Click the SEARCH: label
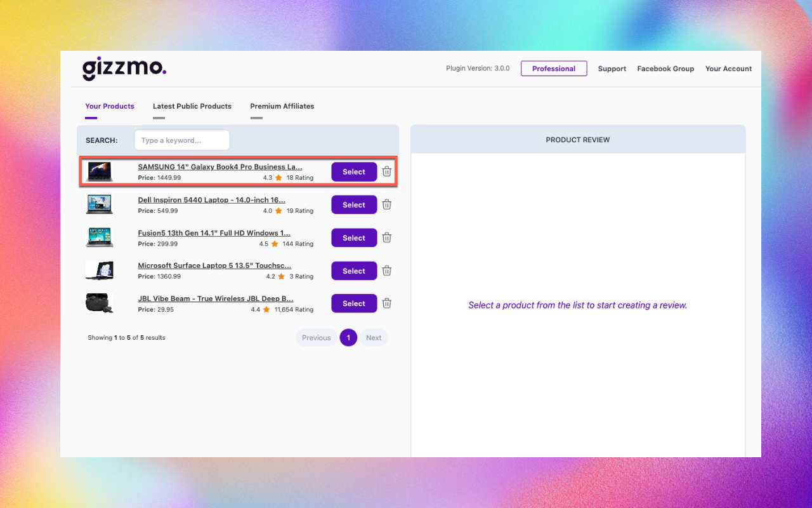This screenshot has height=508, width=812. click(101, 140)
